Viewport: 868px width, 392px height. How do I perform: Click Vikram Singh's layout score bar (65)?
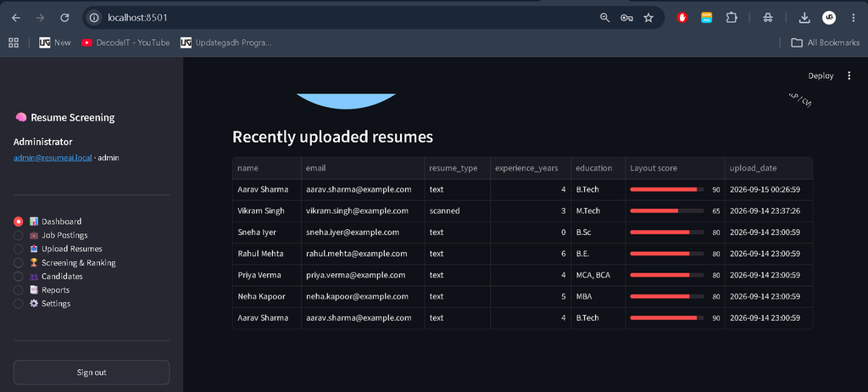coord(667,210)
